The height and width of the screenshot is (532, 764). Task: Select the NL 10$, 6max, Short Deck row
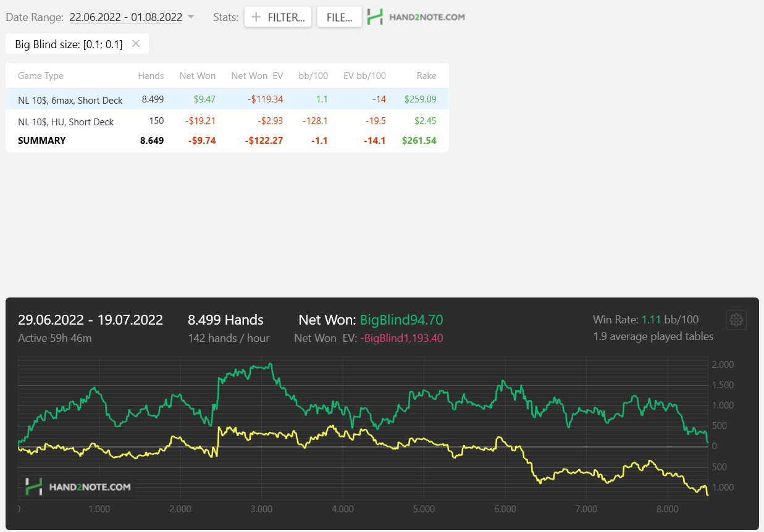(x=227, y=99)
